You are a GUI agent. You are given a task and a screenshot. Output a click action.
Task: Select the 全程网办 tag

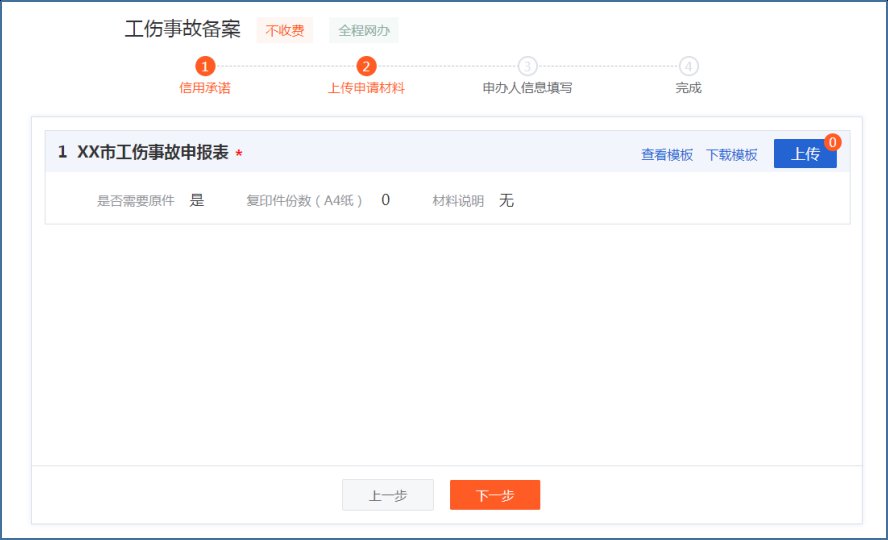pyautogui.click(x=363, y=31)
